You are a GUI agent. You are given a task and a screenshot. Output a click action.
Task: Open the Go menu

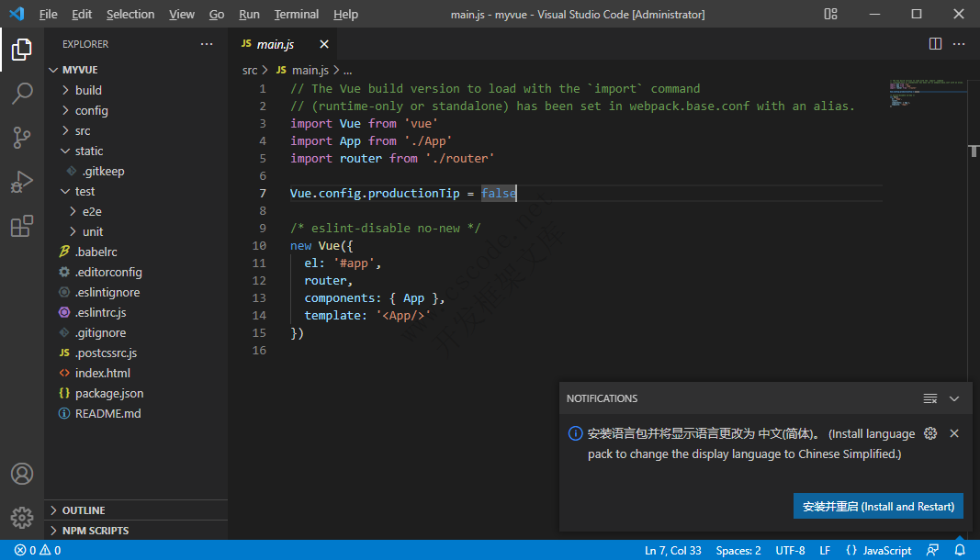coord(216,14)
